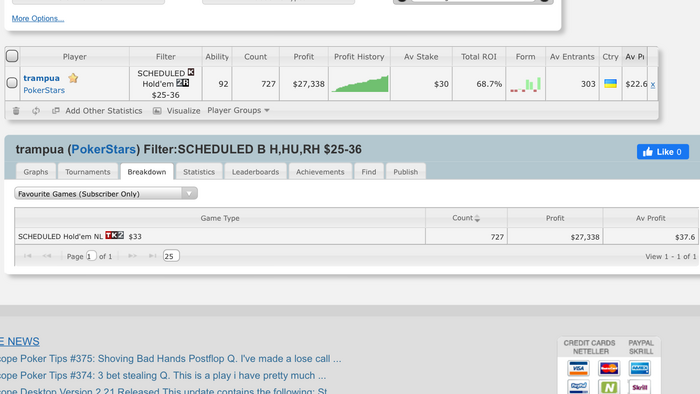Open the Achievements tab

[320, 172]
